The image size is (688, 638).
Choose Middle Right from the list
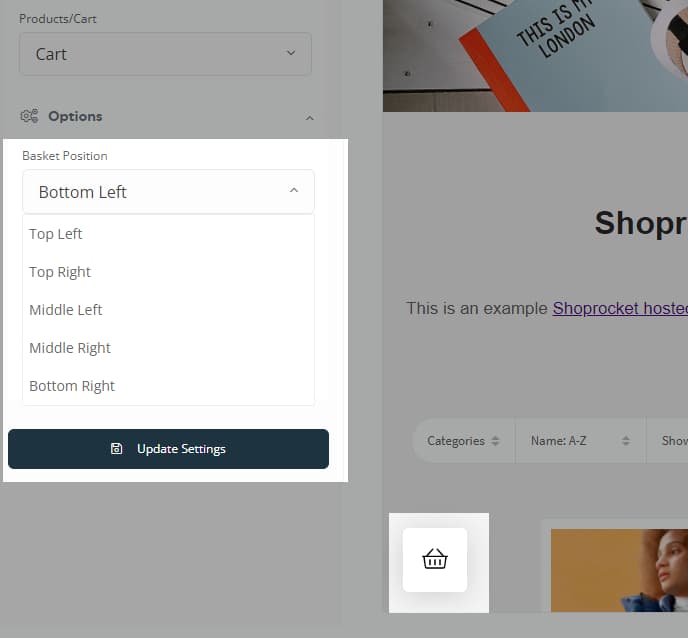pos(70,348)
